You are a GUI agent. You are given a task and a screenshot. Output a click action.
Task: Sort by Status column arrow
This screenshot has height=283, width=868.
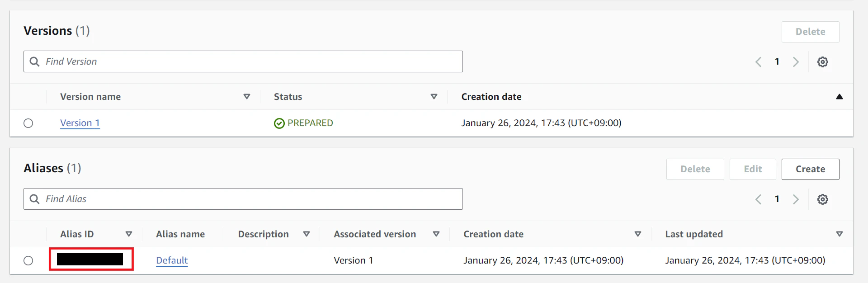pos(434,97)
